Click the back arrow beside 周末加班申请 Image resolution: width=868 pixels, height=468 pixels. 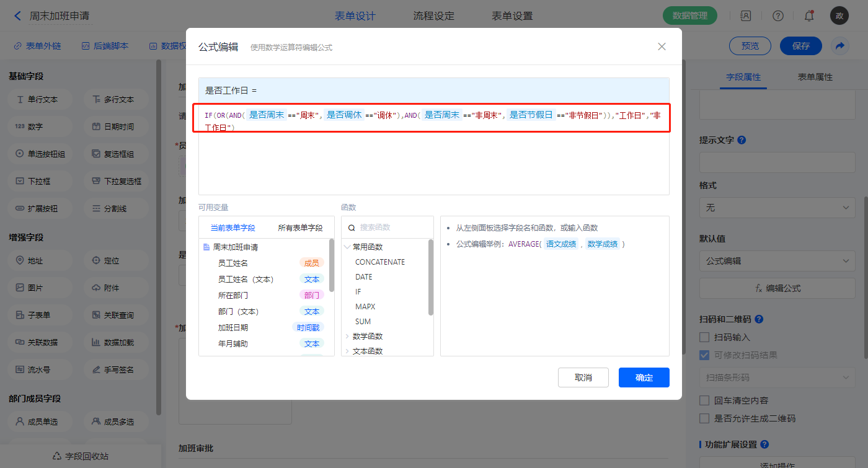click(17, 15)
